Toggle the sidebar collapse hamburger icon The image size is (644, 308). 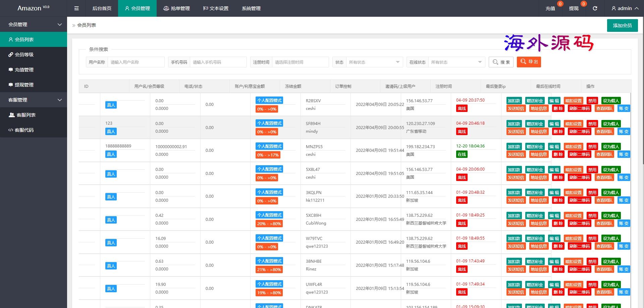(76, 8)
